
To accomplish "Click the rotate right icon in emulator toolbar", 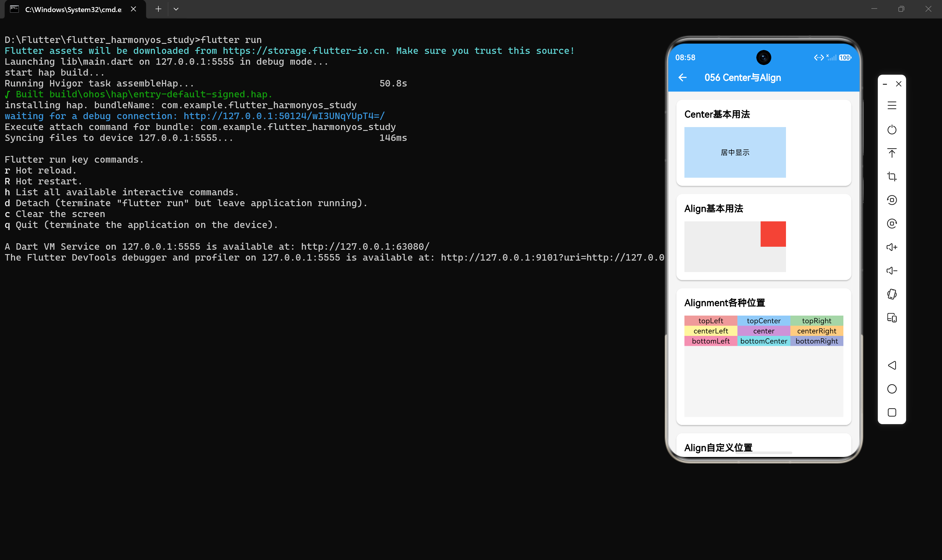I will click(x=892, y=224).
